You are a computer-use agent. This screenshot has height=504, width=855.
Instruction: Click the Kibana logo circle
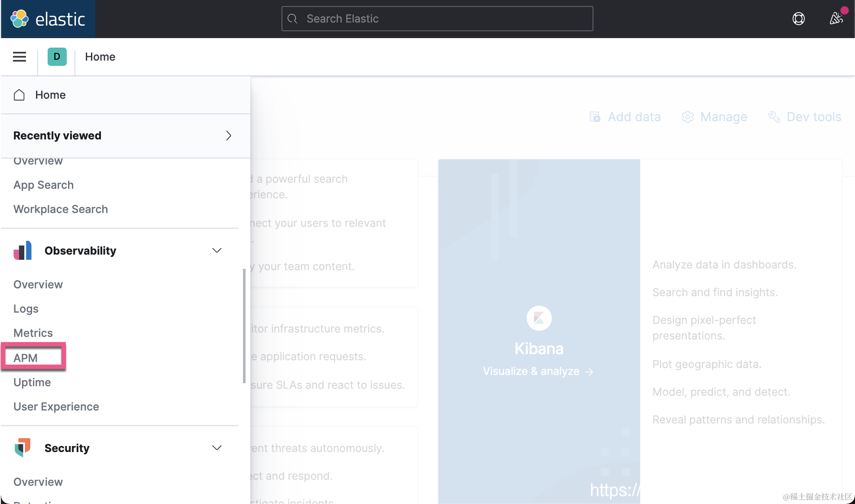click(x=539, y=318)
